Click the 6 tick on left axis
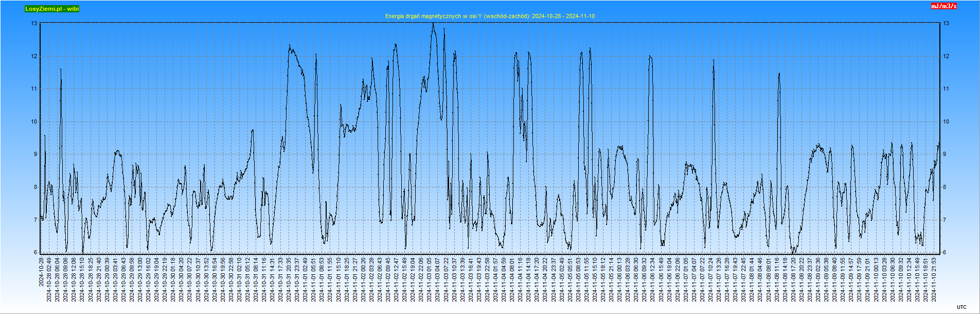 click(35, 252)
